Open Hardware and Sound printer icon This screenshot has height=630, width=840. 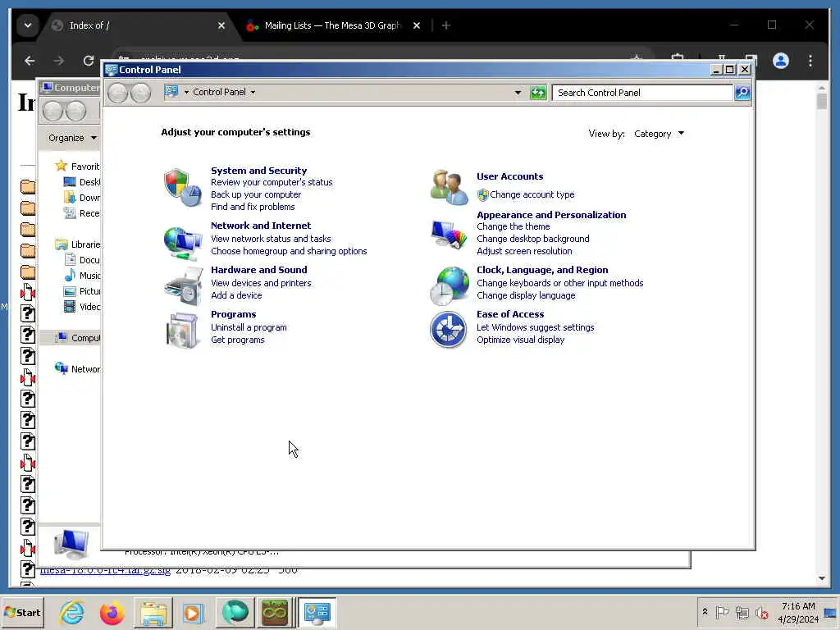click(x=182, y=286)
